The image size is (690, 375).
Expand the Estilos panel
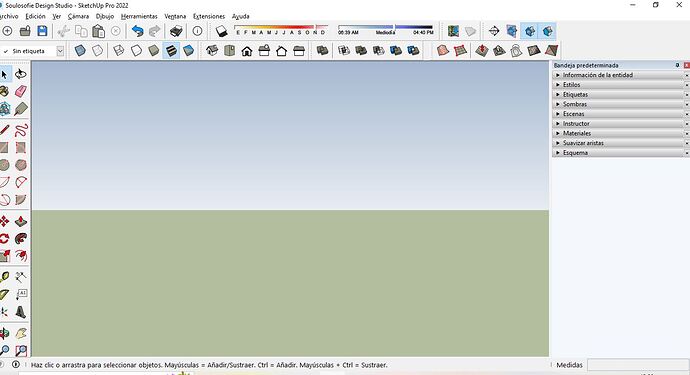620,85
